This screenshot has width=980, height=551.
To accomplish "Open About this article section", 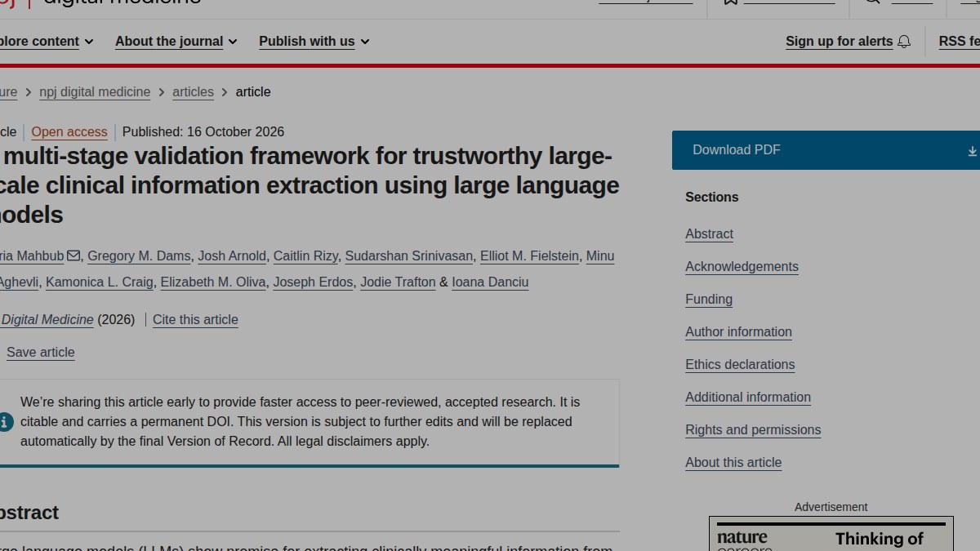I will pyautogui.click(x=733, y=463).
